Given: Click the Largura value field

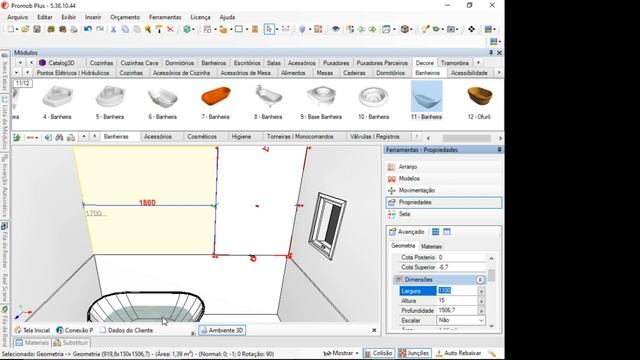Looking at the screenshot, I should (457, 291).
